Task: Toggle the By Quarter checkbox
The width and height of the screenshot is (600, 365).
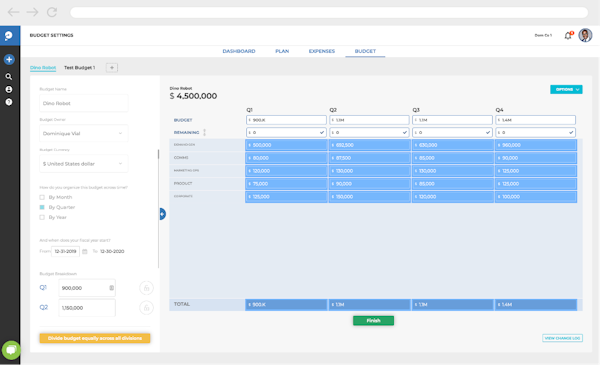Action: point(42,207)
